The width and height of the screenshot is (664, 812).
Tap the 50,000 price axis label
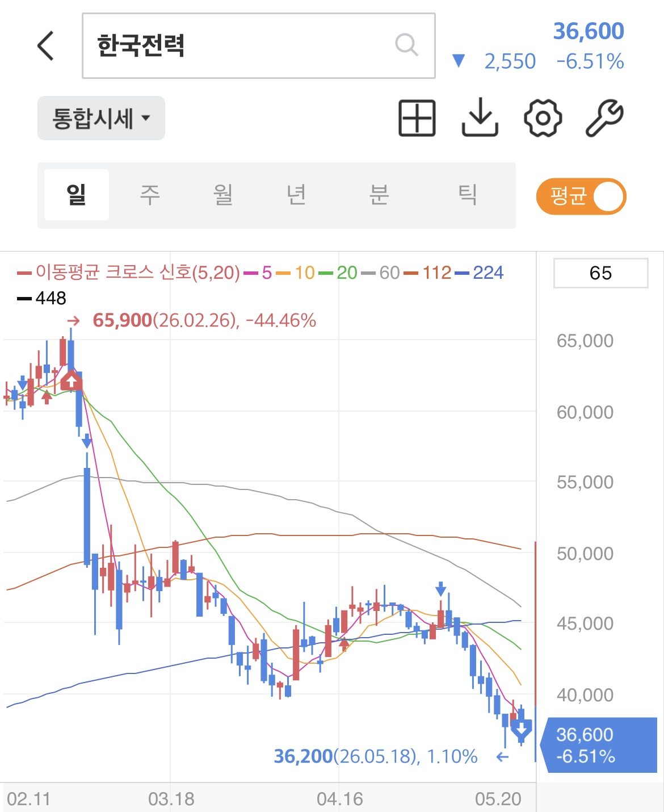[585, 553]
